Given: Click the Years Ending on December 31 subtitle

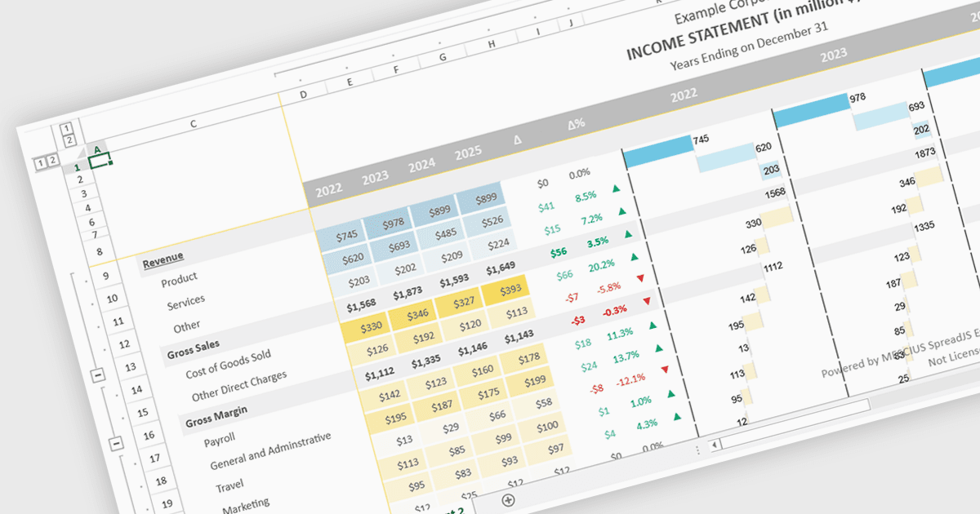Looking at the screenshot, I should (749, 46).
